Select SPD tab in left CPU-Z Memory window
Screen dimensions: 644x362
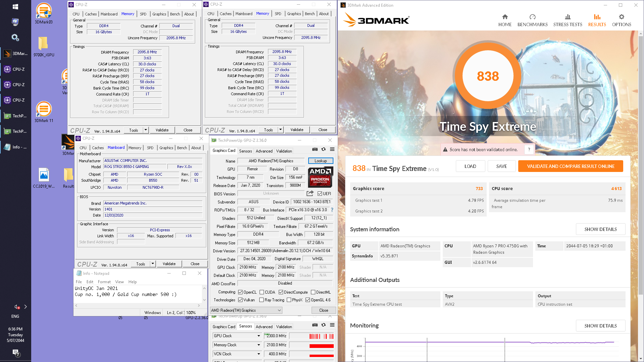(x=143, y=14)
